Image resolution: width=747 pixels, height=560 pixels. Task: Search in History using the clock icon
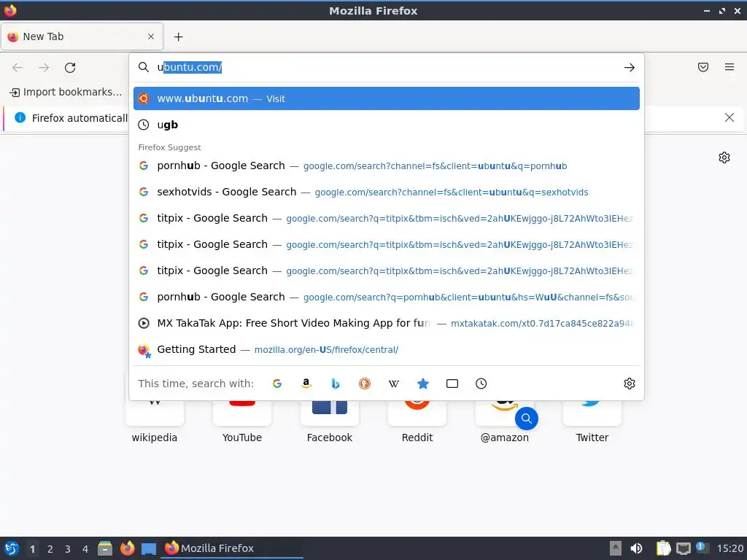point(481,384)
